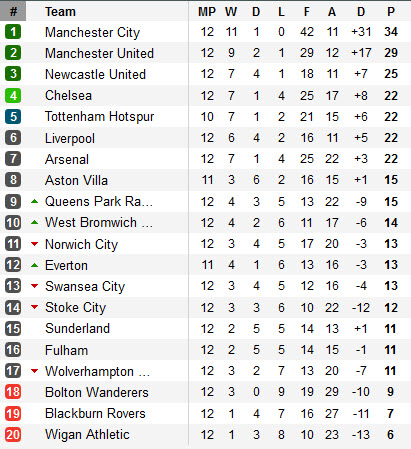Screen dimensions: 411x449
Task: Click green up arrow beside Everton
Action: click(34, 265)
